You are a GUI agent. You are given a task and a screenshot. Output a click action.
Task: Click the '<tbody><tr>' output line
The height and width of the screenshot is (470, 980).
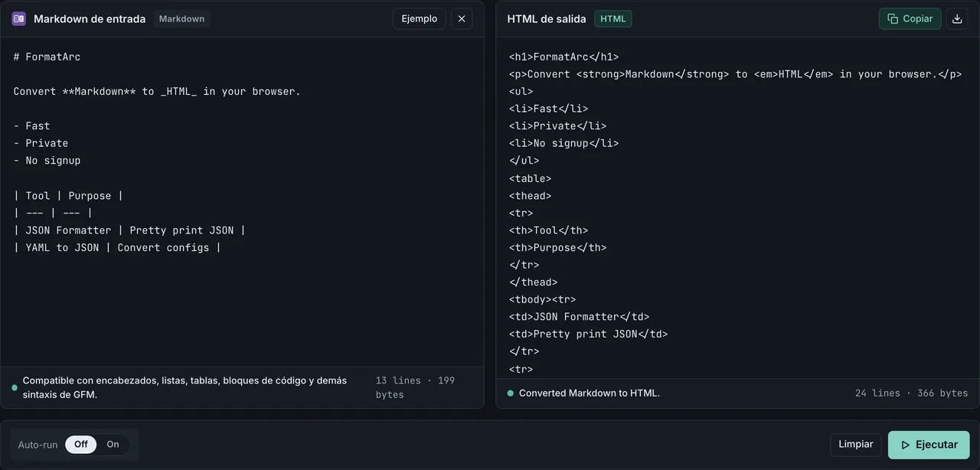(542, 300)
